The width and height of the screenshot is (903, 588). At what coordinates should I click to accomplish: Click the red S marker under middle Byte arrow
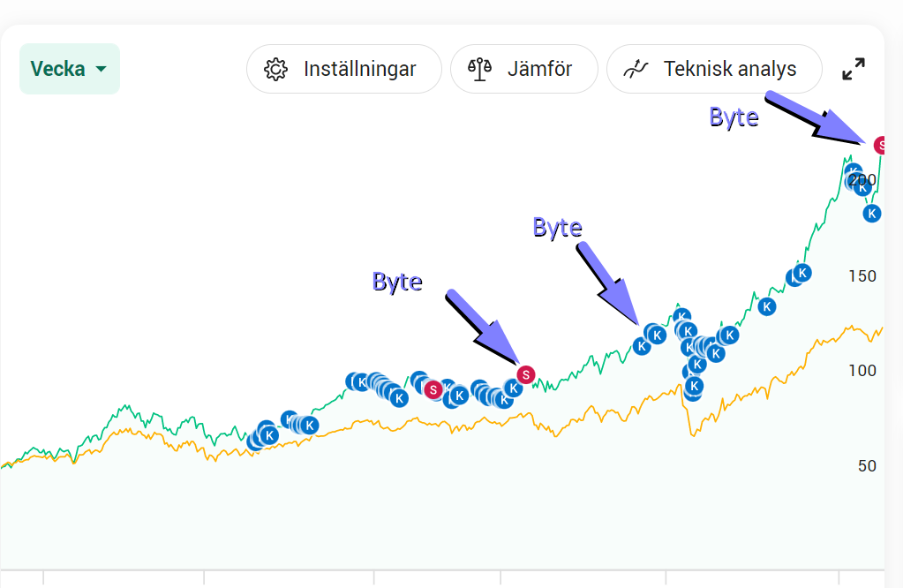point(526,375)
